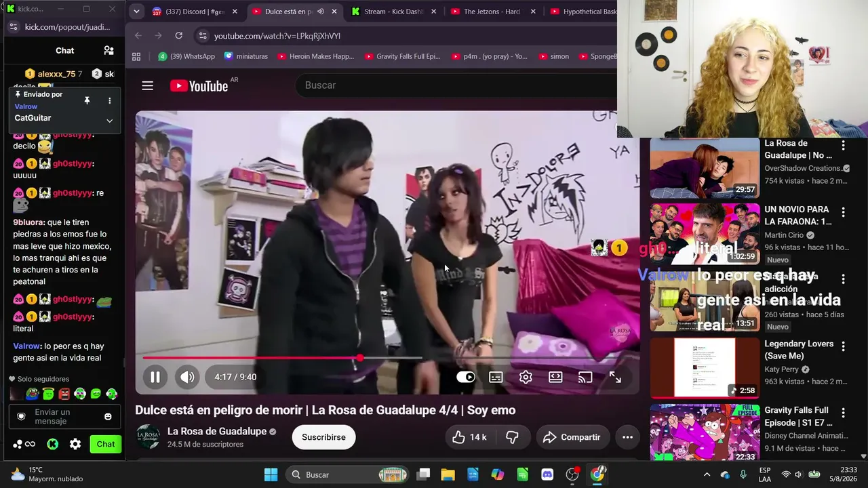Image resolution: width=868 pixels, height=488 pixels.
Task: Unpin the pinned CatGuitar message
Action: click(x=87, y=101)
